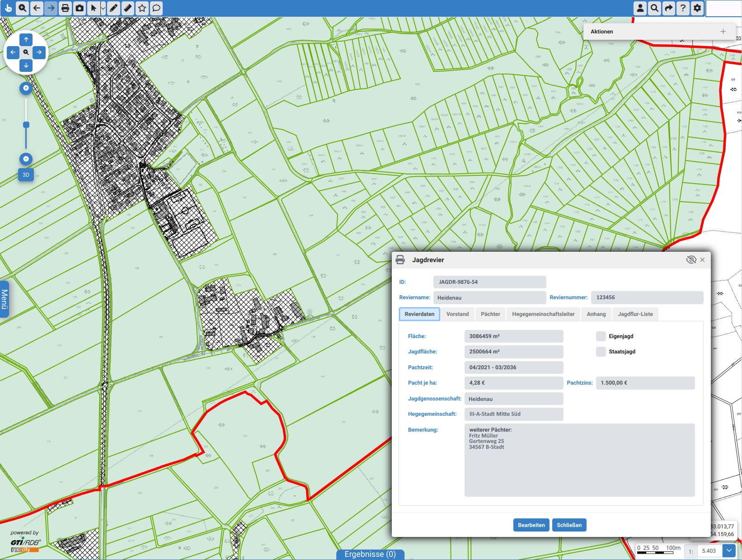Switch to the Pächter tab

pos(490,314)
